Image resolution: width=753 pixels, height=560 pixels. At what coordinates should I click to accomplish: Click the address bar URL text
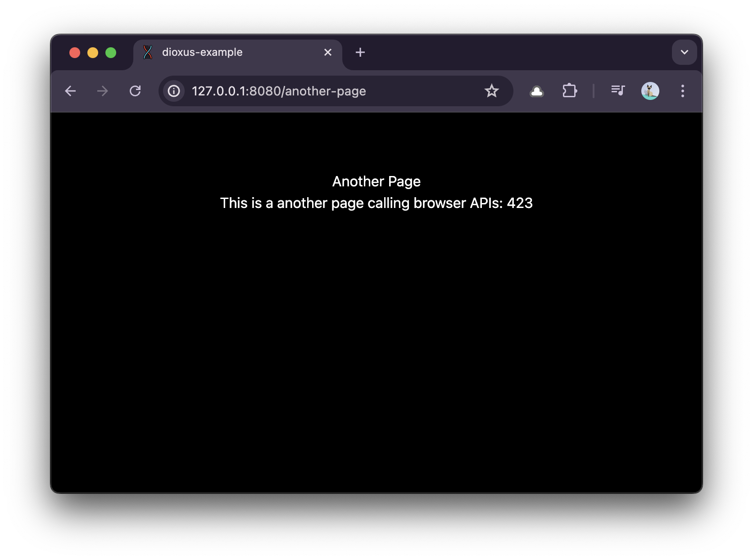[x=279, y=91]
